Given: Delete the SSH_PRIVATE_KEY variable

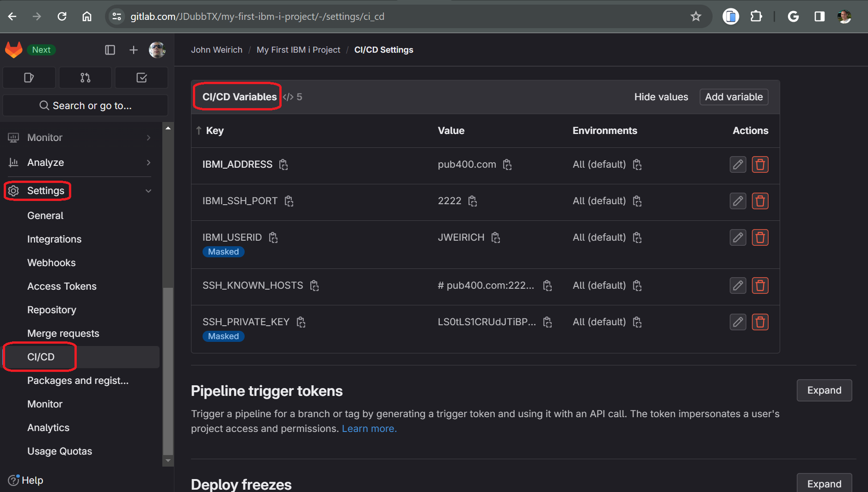Looking at the screenshot, I should (x=760, y=322).
